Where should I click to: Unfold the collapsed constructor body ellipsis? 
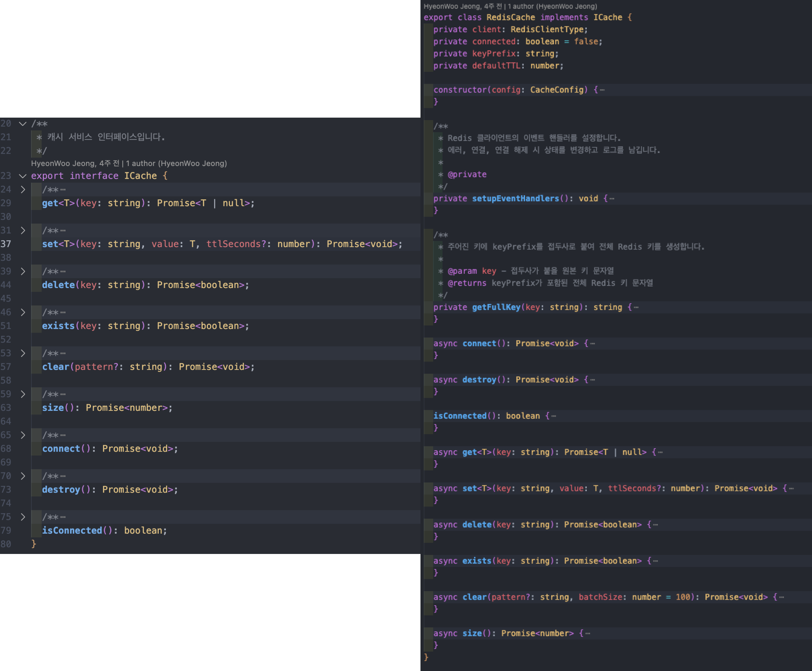(602, 90)
